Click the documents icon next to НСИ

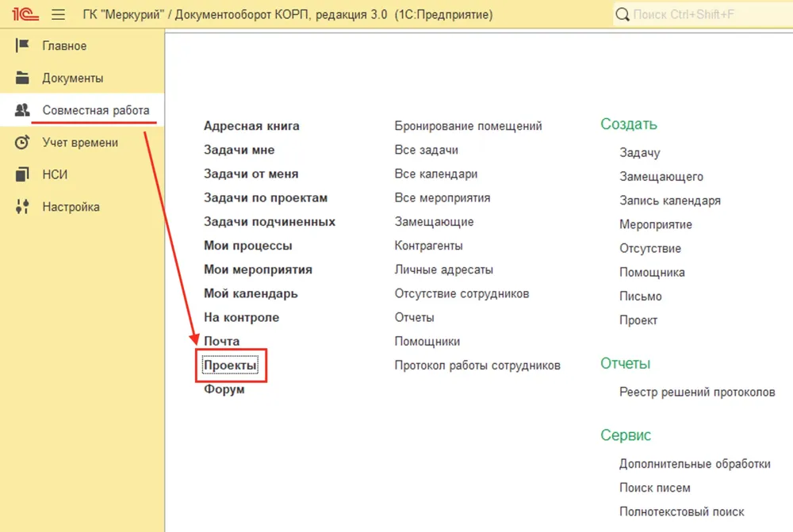click(22, 174)
